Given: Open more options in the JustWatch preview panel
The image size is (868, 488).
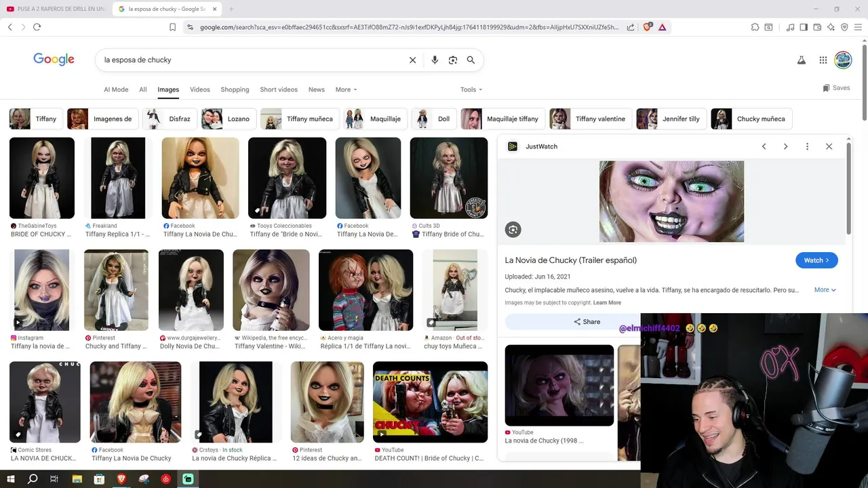Looking at the screenshot, I should pyautogui.click(x=807, y=146).
